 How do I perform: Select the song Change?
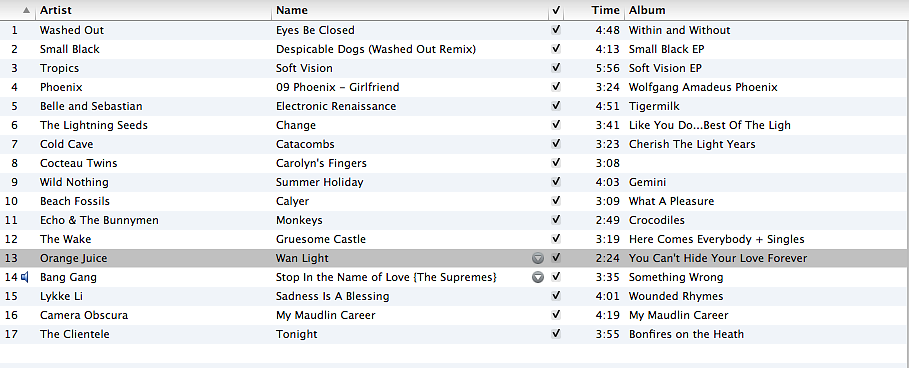pyautogui.click(x=296, y=125)
